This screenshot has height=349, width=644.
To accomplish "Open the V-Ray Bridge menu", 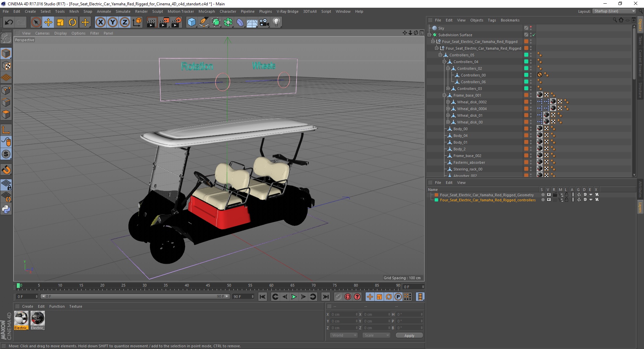I will [x=287, y=11].
